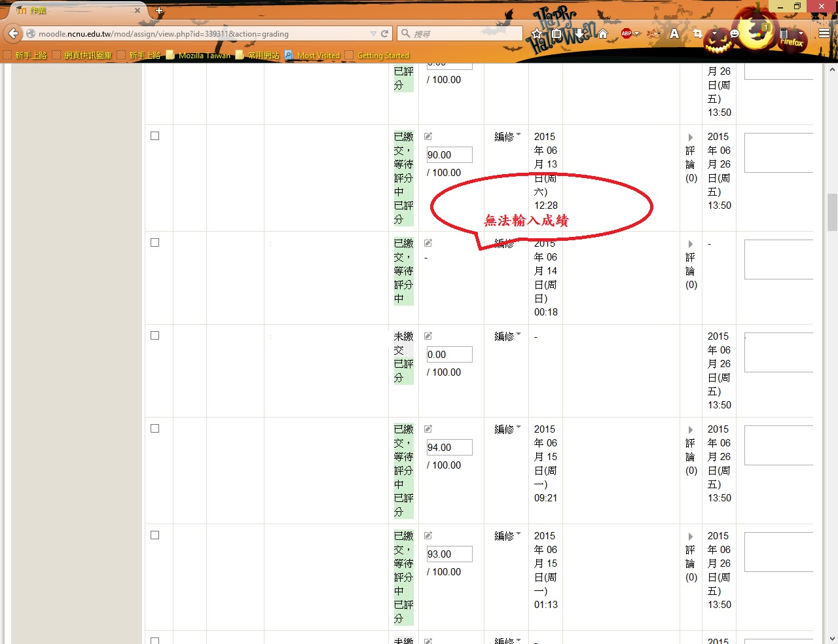Switch to the 作業 browser tab

point(72,10)
